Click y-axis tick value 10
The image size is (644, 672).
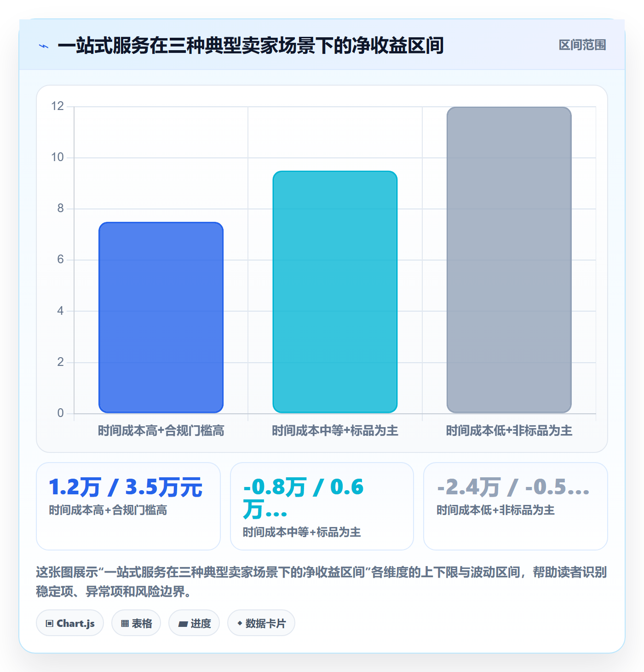tap(57, 157)
